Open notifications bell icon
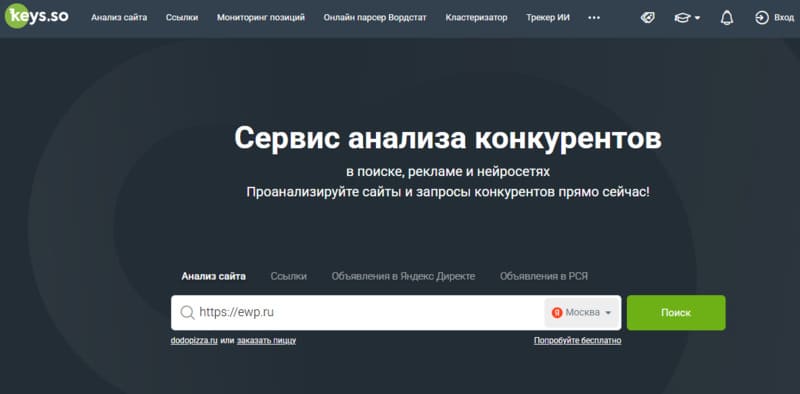 pyautogui.click(x=727, y=18)
